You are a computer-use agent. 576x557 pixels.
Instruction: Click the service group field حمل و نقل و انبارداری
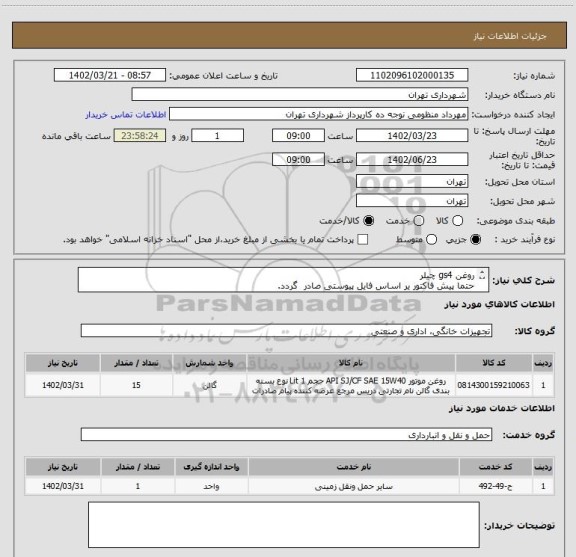point(286,435)
